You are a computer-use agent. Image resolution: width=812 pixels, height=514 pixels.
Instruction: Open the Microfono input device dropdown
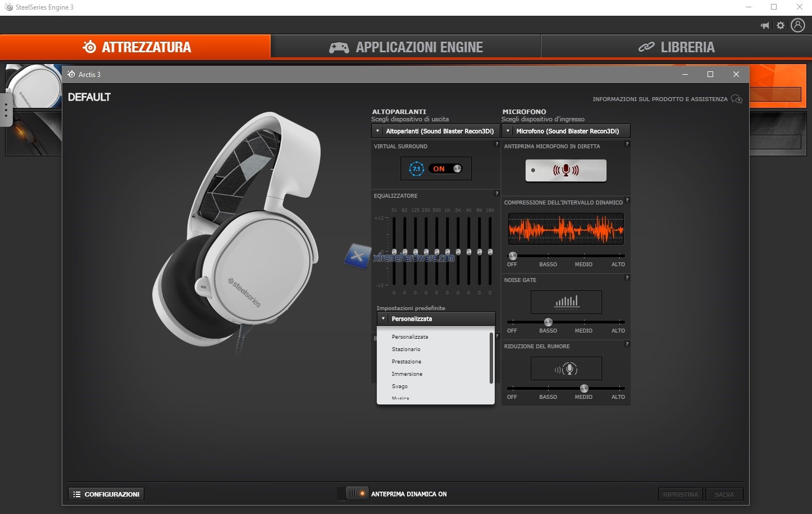[x=565, y=131]
